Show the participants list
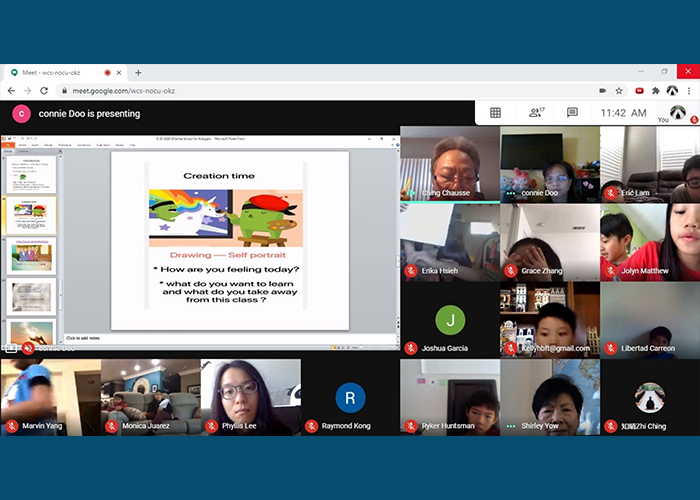 536,112
